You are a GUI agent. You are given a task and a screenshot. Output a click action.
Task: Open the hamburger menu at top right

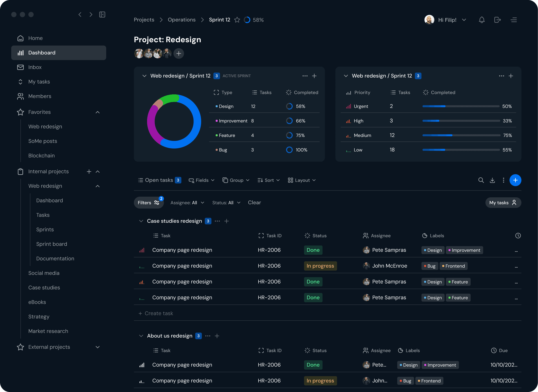click(514, 20)
